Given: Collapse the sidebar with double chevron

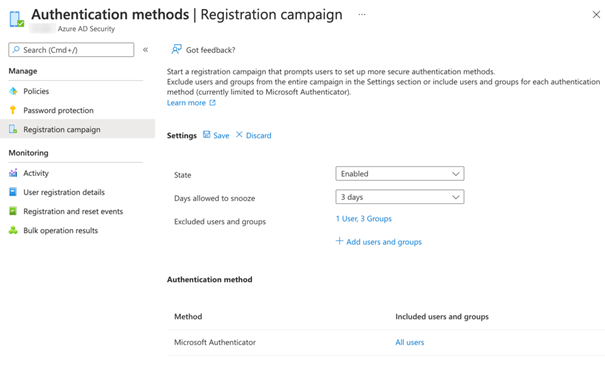Looking at the screenshot, I should [145, 50].
